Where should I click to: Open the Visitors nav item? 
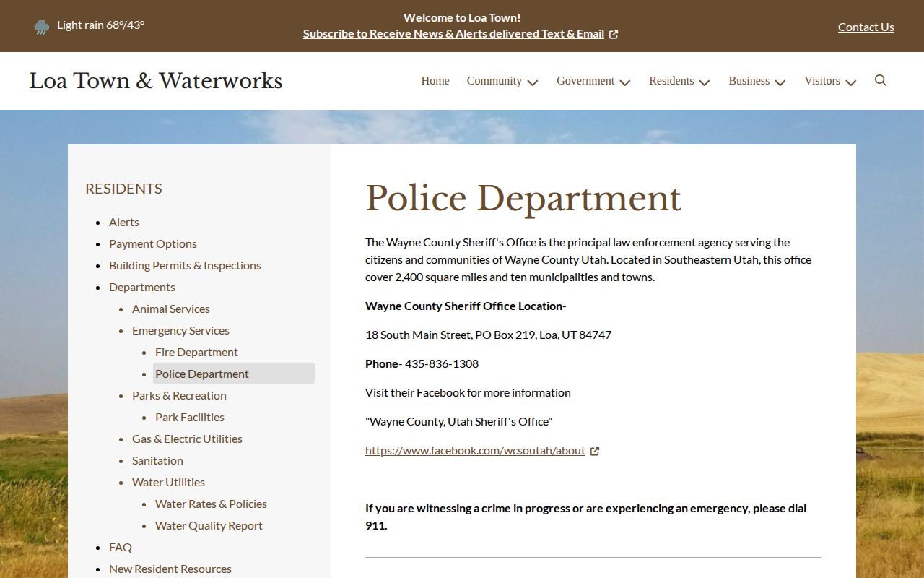point(822,81)
